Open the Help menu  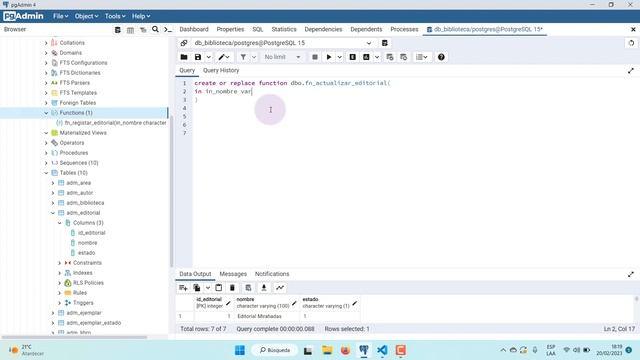(141, 16)
